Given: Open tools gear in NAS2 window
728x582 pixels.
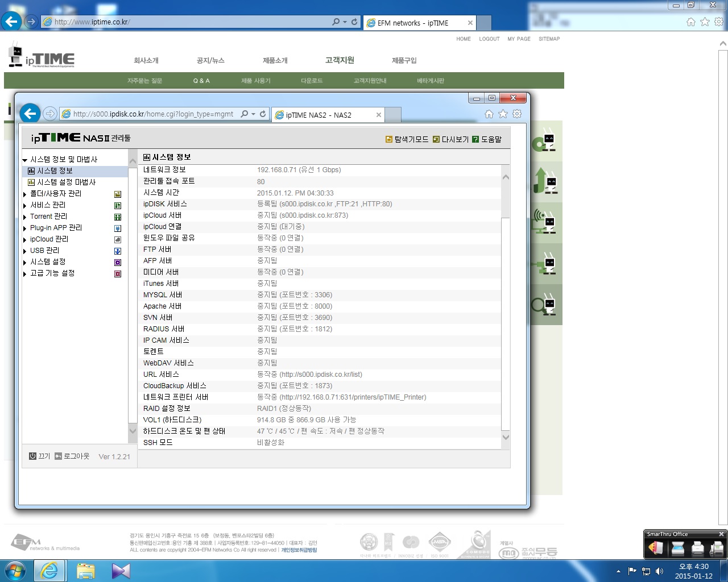Looking at the screenshot, I should tap(517, 114).
